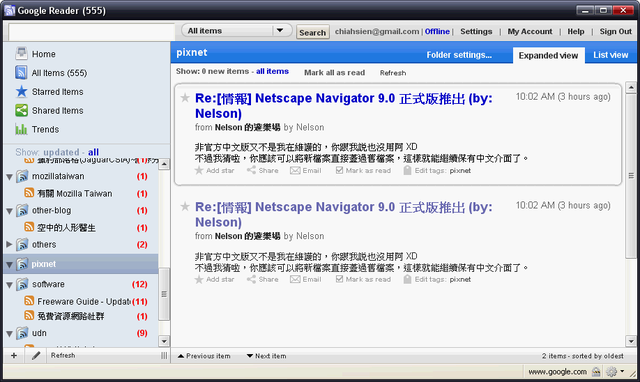
Task: Click Edit tags icon on second article
Action: point(407,279)
